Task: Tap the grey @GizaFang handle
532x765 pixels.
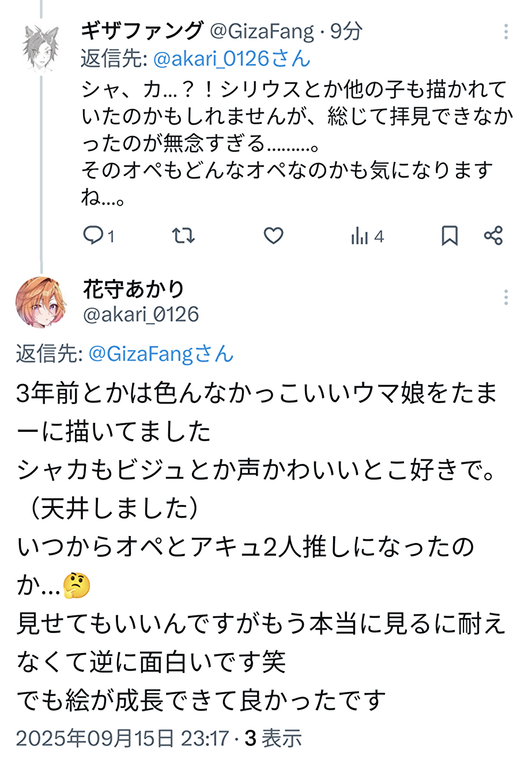Action: pyautogui.click(x=262, y=31)
